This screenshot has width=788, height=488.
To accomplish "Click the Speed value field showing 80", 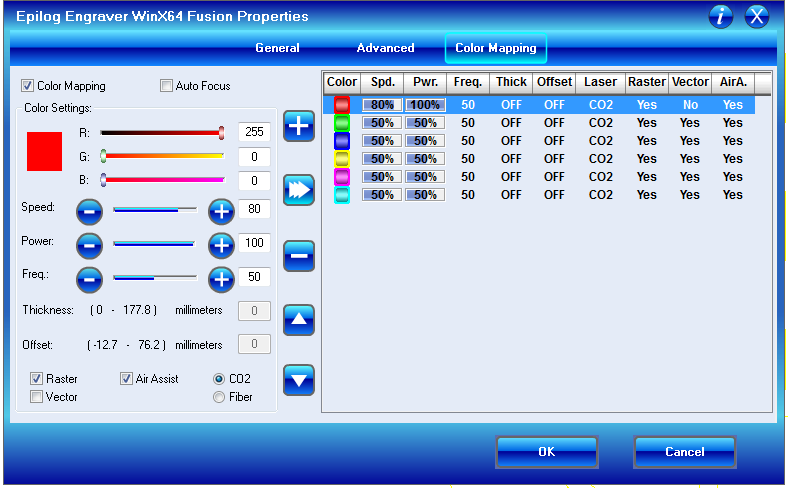I will (254, 209).
